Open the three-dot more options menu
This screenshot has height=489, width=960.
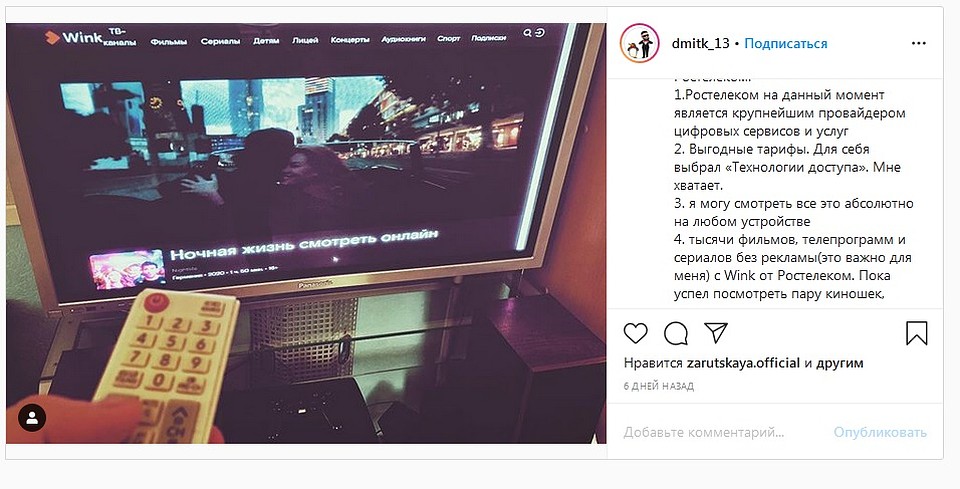click(919, 43)
